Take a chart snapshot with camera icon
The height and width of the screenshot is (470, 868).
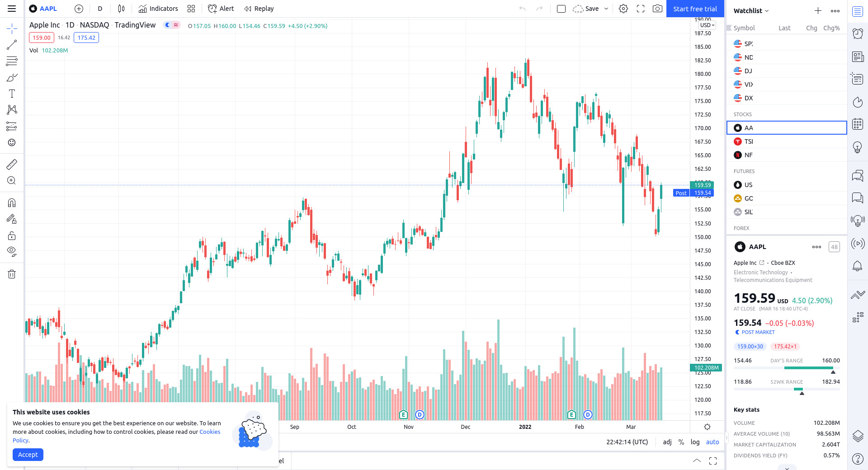pyautogui.click(x=657, y=9)
